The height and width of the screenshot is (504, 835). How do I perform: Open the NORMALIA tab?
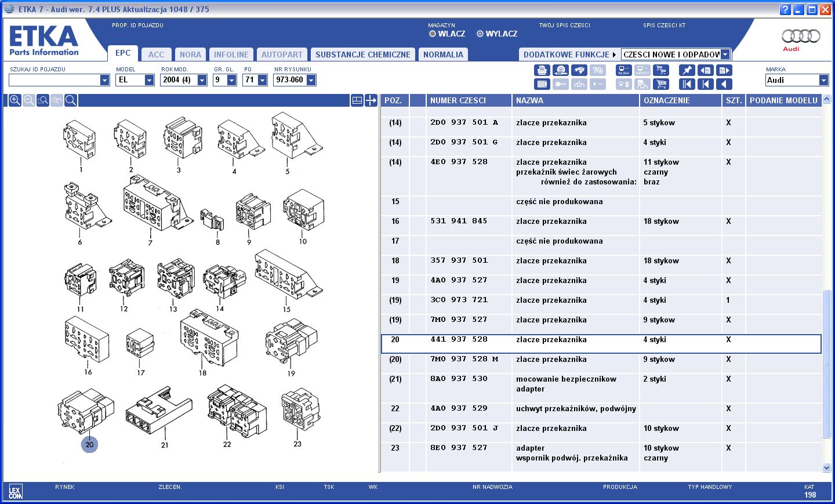443,55
